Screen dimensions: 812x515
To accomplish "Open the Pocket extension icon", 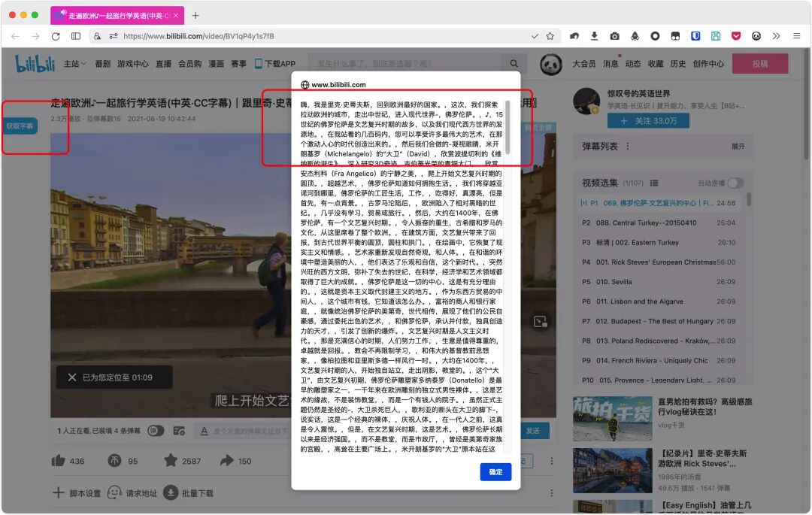I will pos(736,36).
